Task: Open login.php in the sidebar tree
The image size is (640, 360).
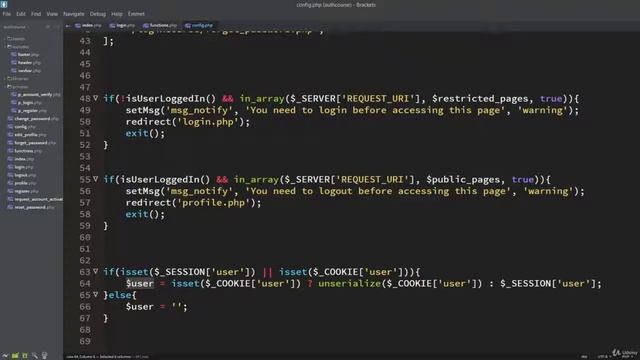Action: [x=24, y=167]
